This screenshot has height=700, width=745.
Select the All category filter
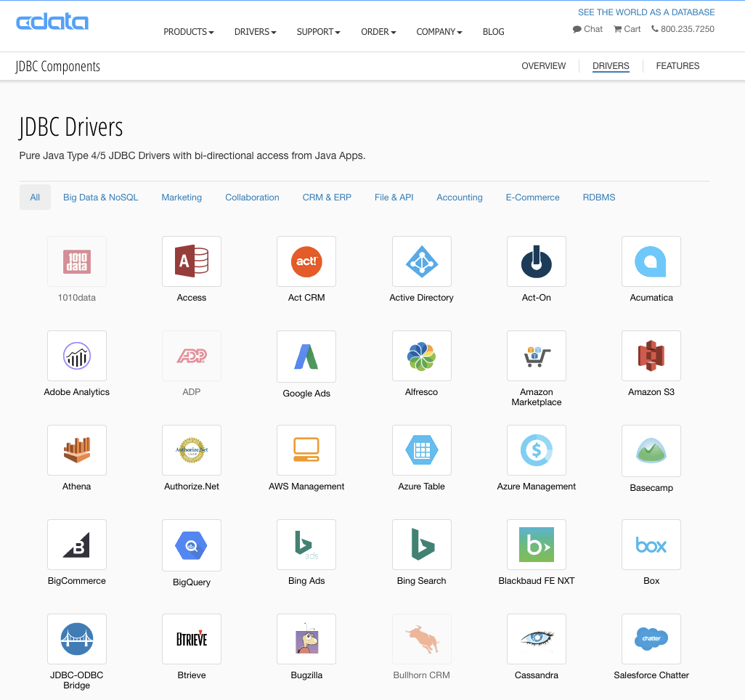35,198
